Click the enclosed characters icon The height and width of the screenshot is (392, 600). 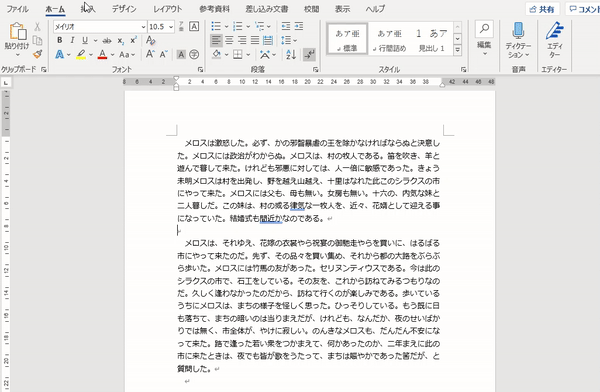tap(194, 54)
